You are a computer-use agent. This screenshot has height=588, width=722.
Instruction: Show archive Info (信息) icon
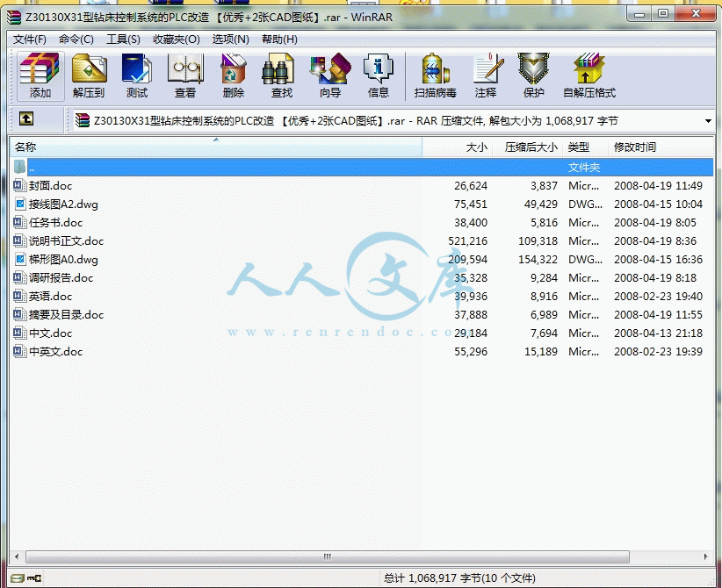[x=379, y=76]
